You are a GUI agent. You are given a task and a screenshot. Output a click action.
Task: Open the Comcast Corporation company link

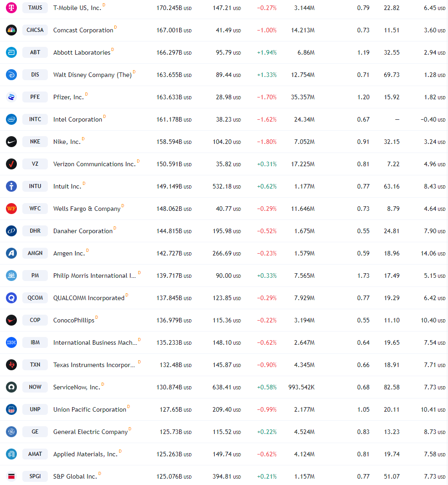click(x=83, y=31)
